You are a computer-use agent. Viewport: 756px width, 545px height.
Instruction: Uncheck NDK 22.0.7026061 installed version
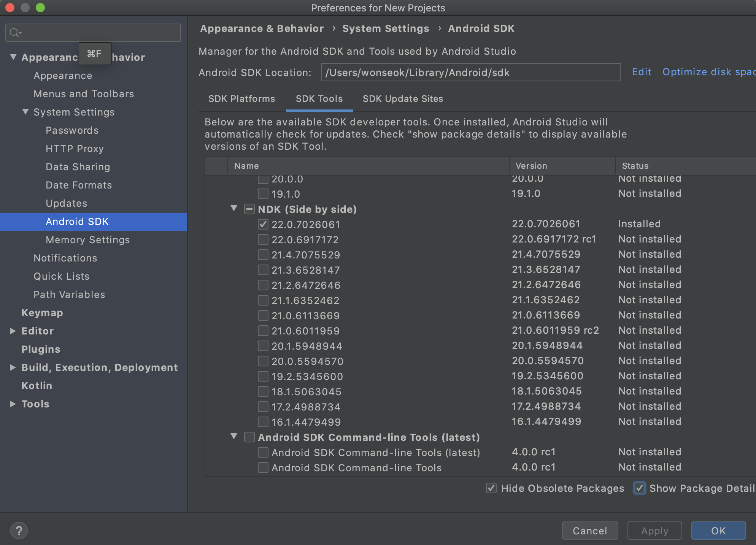[x=263, y=224]
